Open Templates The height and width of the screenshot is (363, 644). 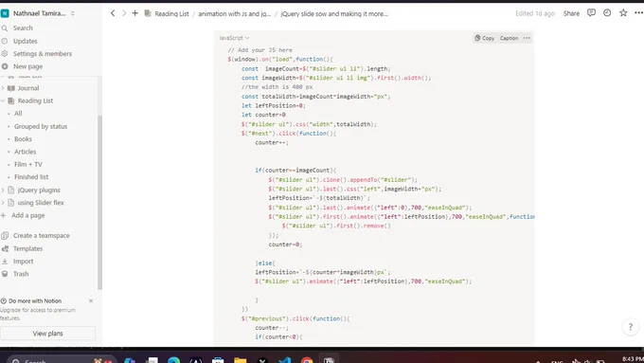pyautogui.click(x=27, y=248)
